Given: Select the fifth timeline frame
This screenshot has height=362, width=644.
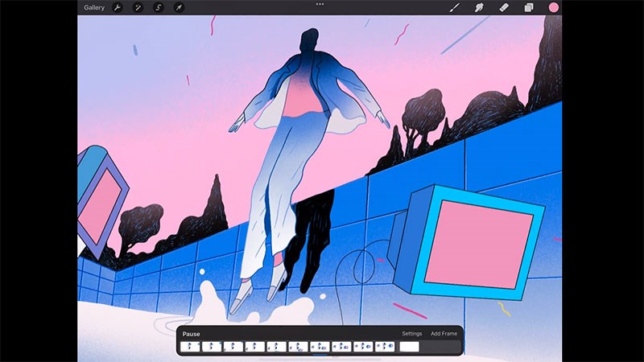Looking at the screenshot, I should [276, 347].
